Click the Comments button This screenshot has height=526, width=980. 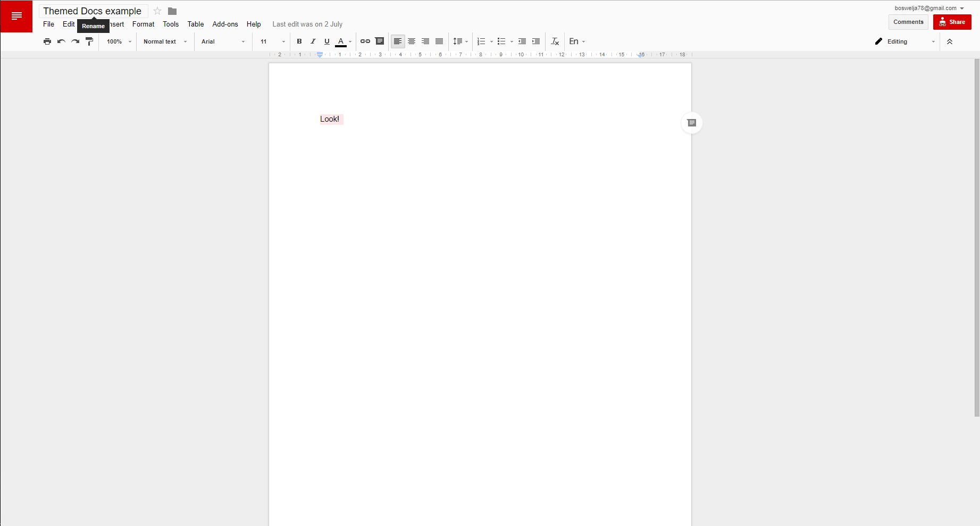point(908,22)
